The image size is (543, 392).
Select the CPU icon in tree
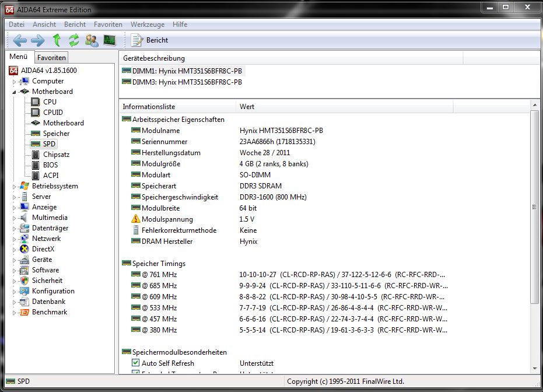click(36, 102)
